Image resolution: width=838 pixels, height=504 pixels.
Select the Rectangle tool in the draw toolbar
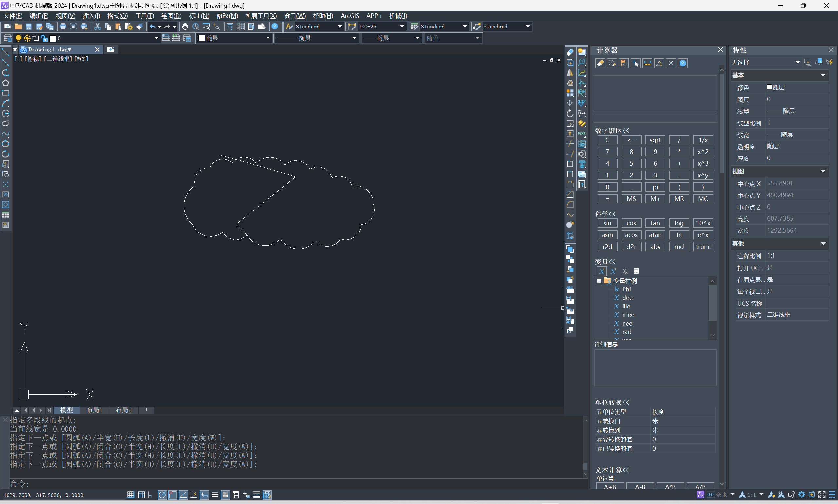6,93
